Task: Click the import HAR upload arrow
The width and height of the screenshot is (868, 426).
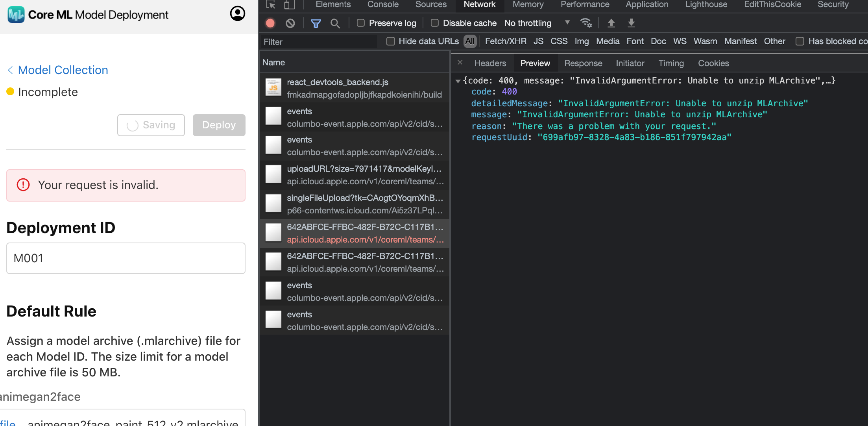Action: pos(611,23)
